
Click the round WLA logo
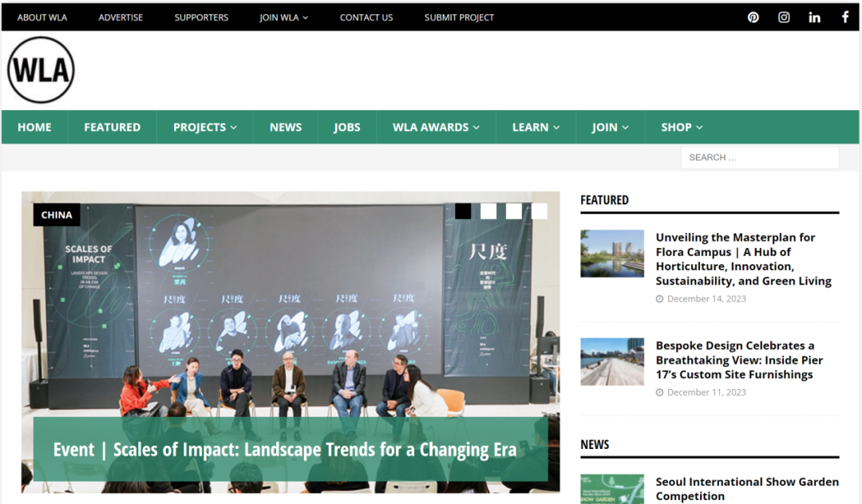point(41,69)
